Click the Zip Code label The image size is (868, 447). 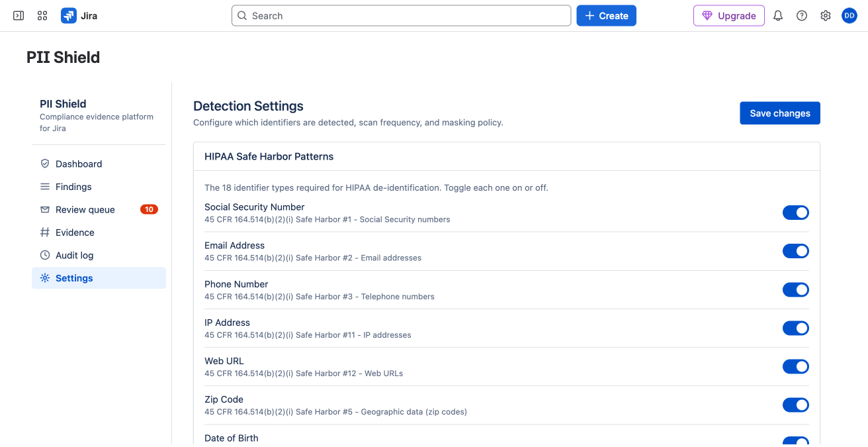click(224, 399)
